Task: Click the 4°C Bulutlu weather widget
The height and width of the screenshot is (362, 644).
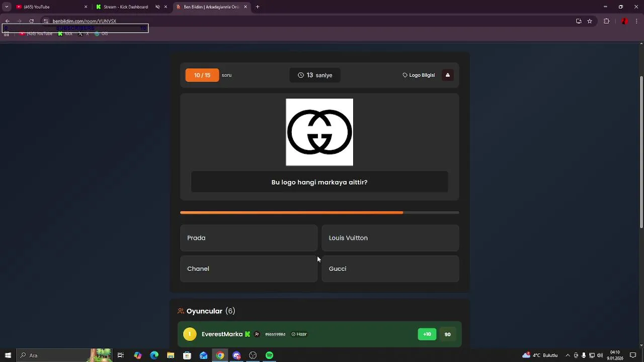Action: 540,355
